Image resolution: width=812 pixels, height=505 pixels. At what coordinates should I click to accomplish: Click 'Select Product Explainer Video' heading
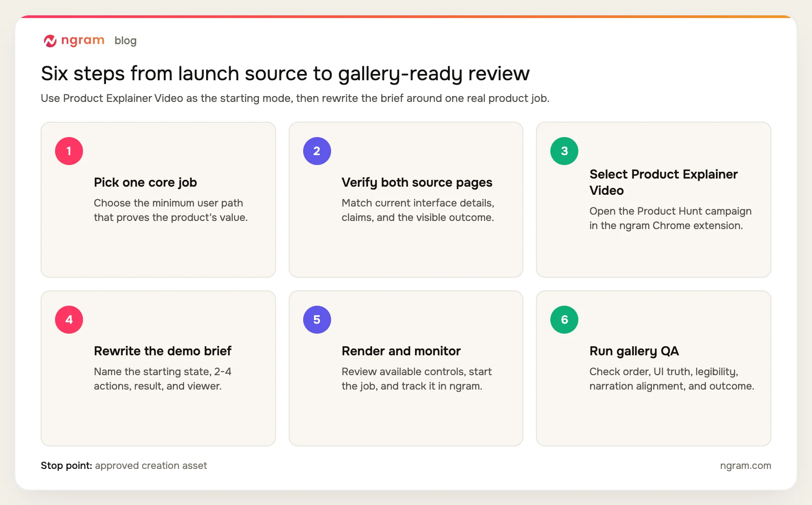tap(664, 182)
